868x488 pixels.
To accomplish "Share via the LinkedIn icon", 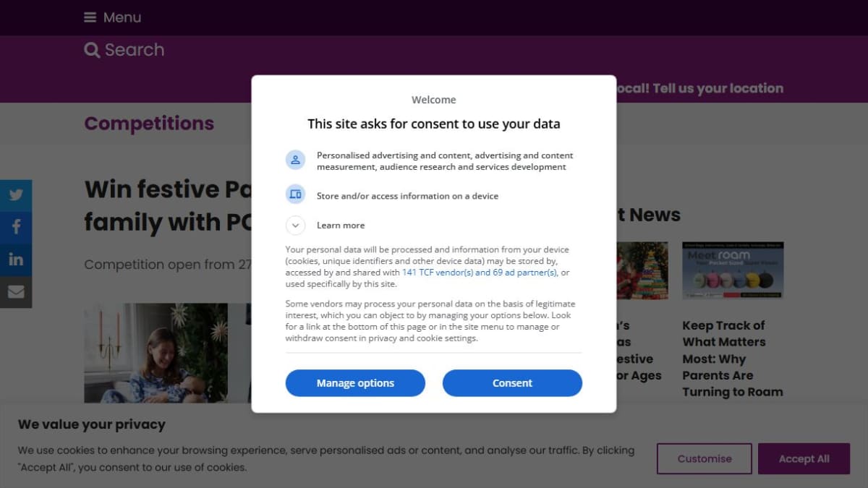I will pyautogui.click(x=16, y=260).
